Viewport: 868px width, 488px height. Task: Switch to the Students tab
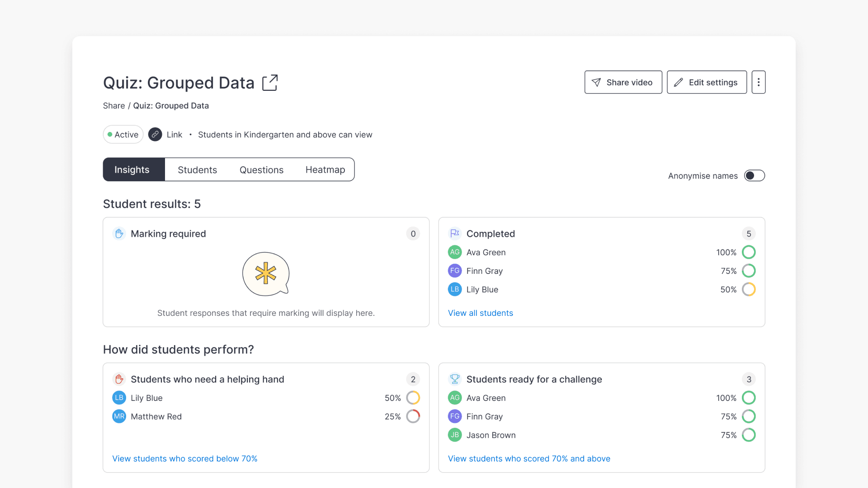[197, 169]
